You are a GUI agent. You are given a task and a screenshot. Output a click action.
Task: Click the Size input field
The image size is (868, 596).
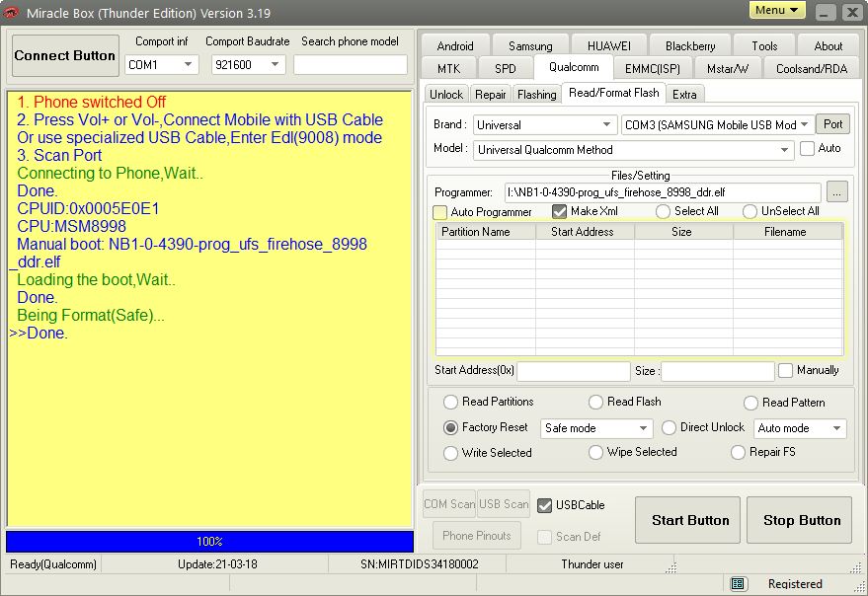point(718,371)
